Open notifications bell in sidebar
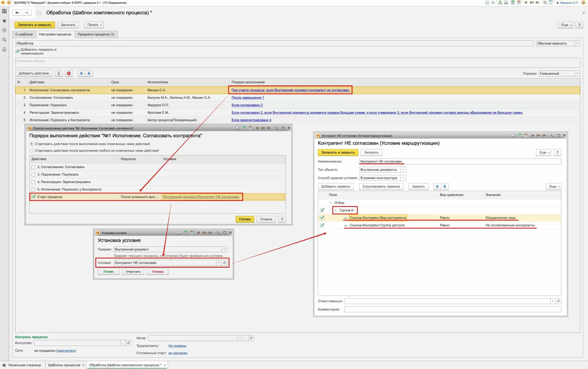 click(4, 49)
